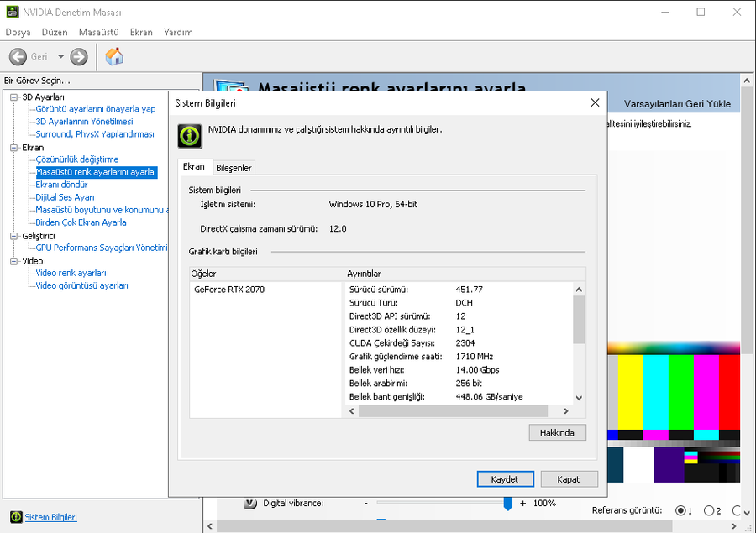Click scroll up arrow in details list
The height and width of the screenshot is (533, 756).
point(579,290)
